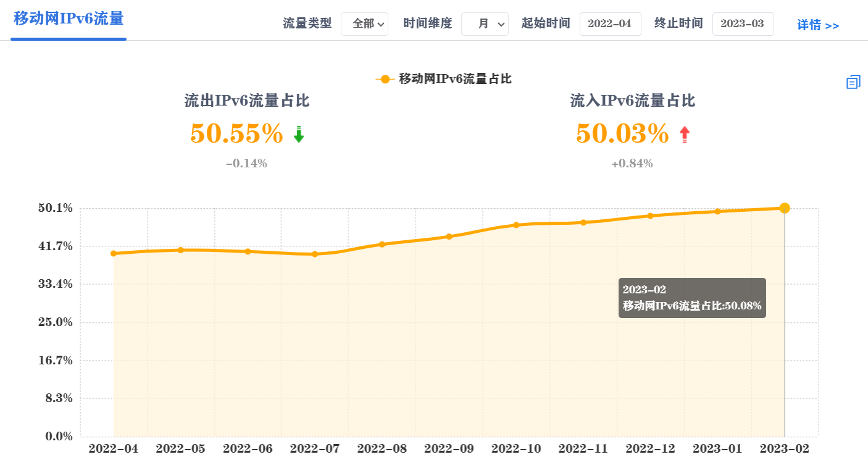Screen dimensions: 868x457
Task: Click the 流出IPv6流量占比 heading
Action: (247, 101)
